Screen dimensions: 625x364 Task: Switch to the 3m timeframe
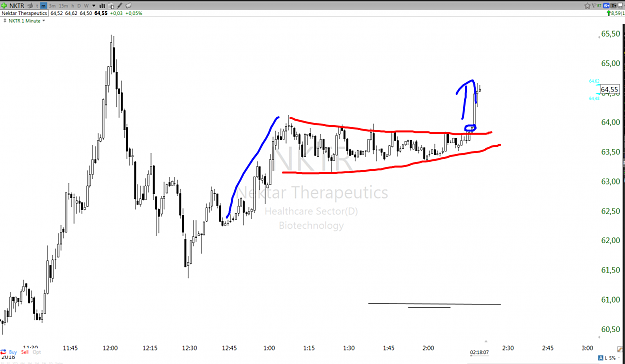click(x=52, y=6)
